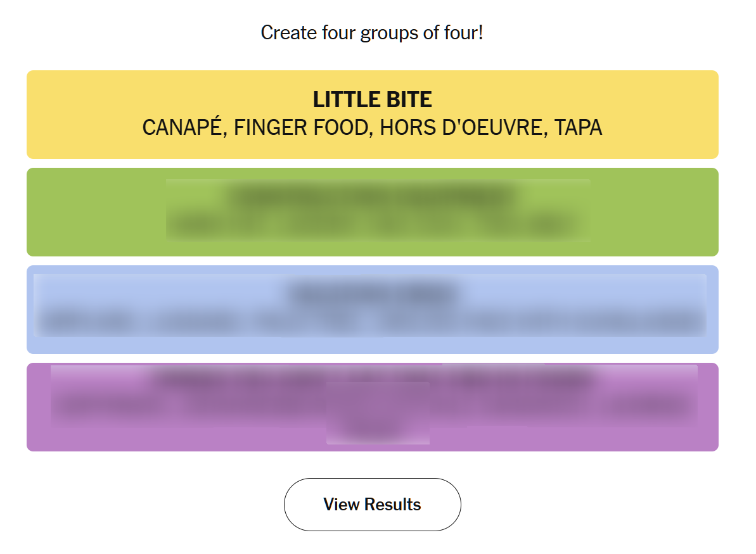Screen dimensions: 756x554
Task: Click the last blurred word in purple card's top row
Action: pyautogui.click(x=643, y=406)
